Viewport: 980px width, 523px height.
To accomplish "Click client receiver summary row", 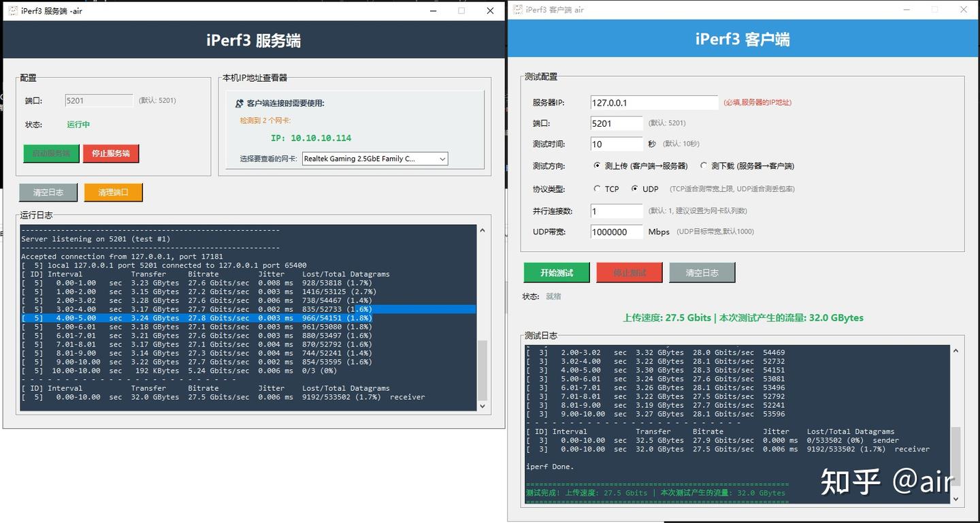I will click(728, 449).
